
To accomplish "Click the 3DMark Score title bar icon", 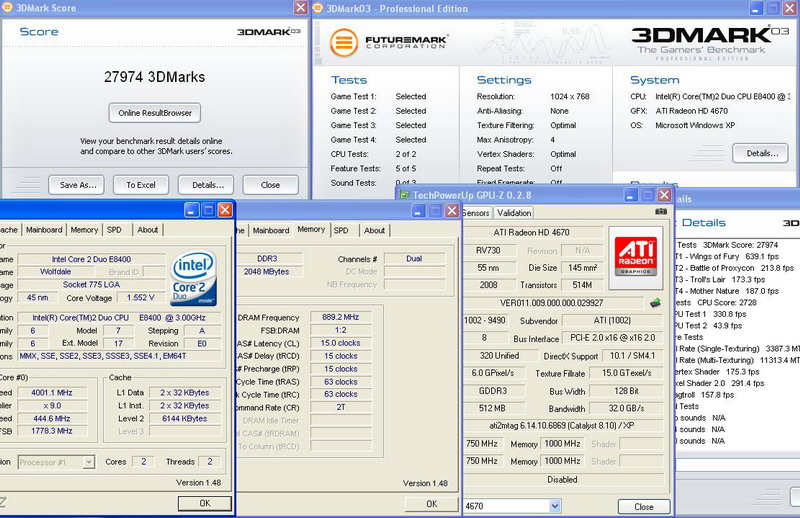I will [7, 8].
